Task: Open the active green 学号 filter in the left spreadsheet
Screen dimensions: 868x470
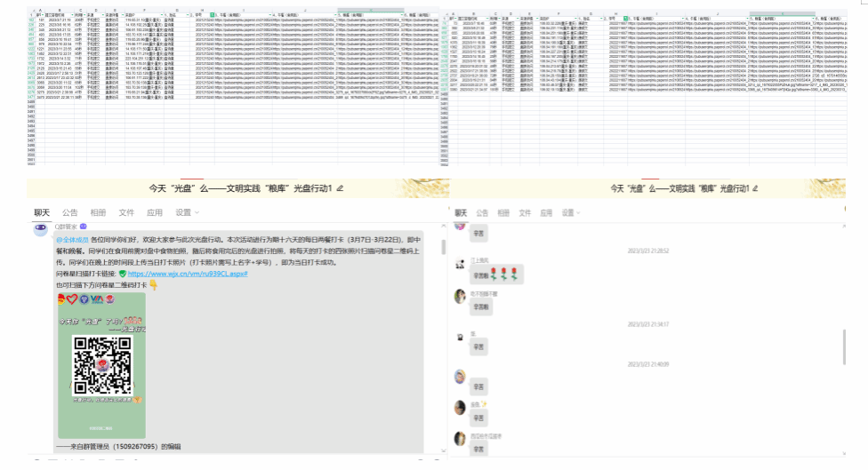Action: [x=211, y=15]
